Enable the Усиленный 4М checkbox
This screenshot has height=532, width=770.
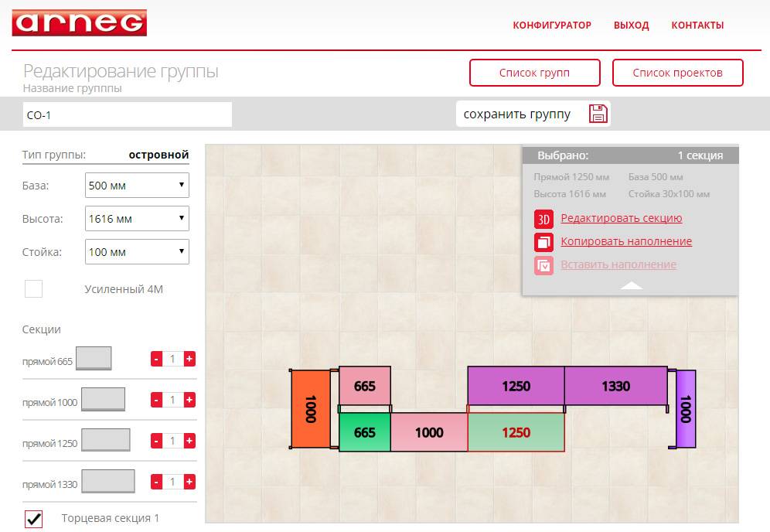tap(33, 289)
